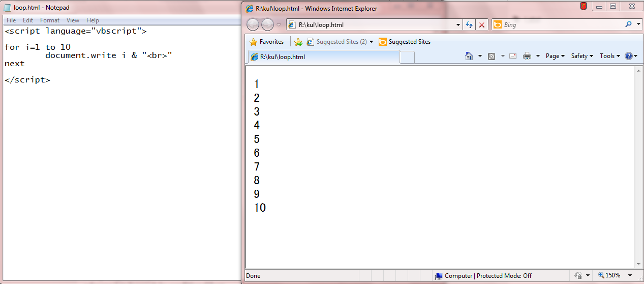Expand the address bar autocomplete dropdown
The width and height of the screenshot is (644, 284).
[458, 24]
